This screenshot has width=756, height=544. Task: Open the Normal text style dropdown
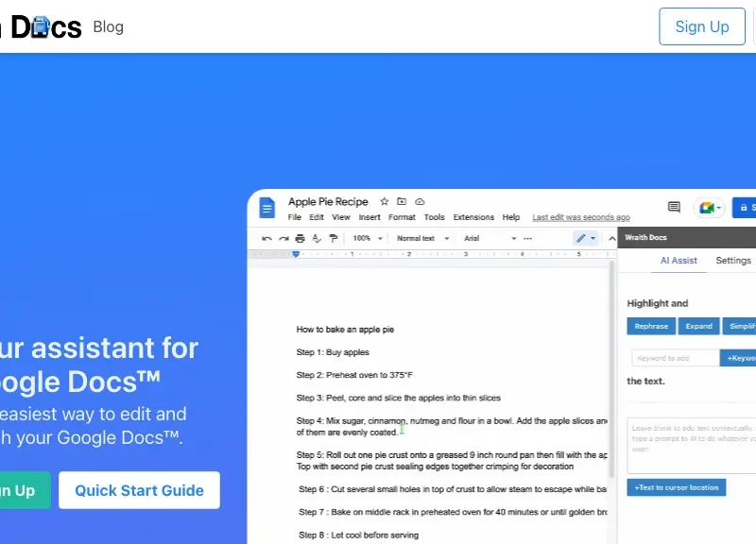point(422,238)
